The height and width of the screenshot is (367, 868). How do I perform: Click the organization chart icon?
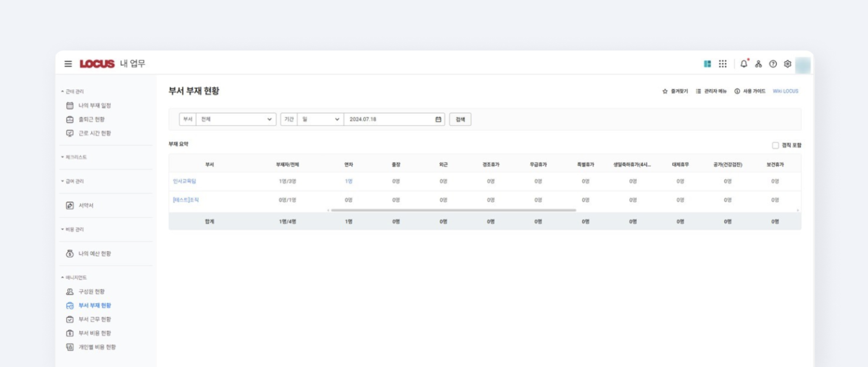pos(758,64)
